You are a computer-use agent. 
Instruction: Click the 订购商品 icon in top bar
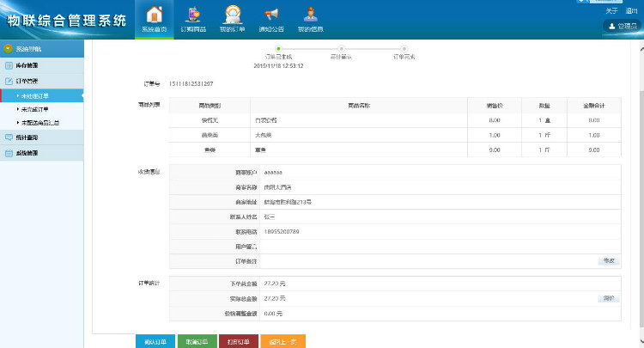click(193, 18)
